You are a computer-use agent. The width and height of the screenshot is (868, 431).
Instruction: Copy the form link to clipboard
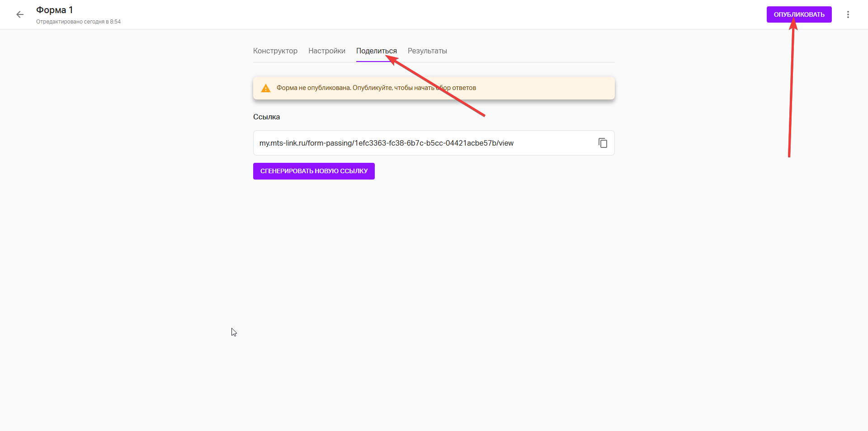coord(603,143)
